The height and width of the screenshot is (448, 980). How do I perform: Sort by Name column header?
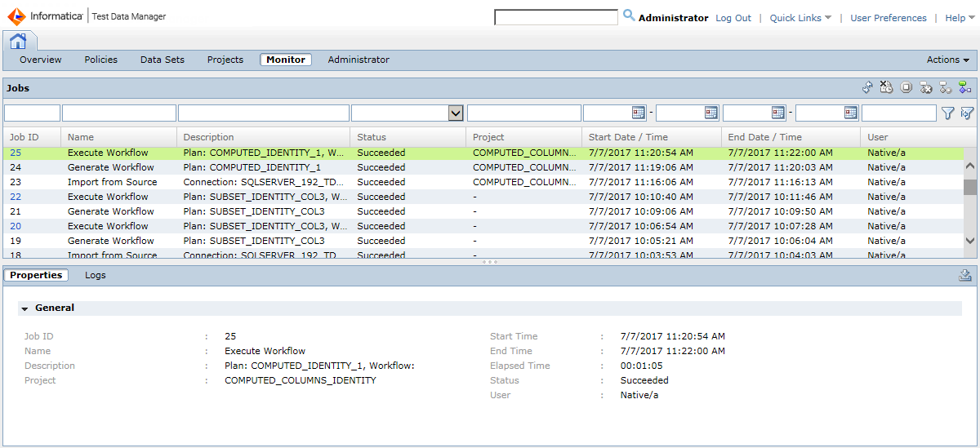[119, 137]
